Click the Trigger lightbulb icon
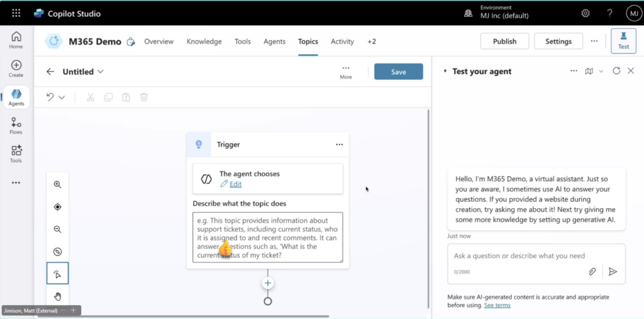The width and height of the screenshot is (644, 319). [x=199, y=144]
